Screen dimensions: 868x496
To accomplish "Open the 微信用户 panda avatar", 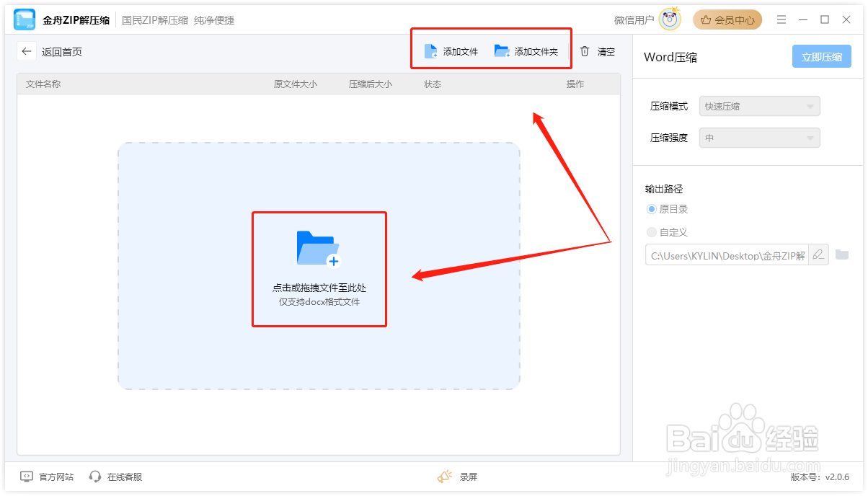I will coord(670,19).
